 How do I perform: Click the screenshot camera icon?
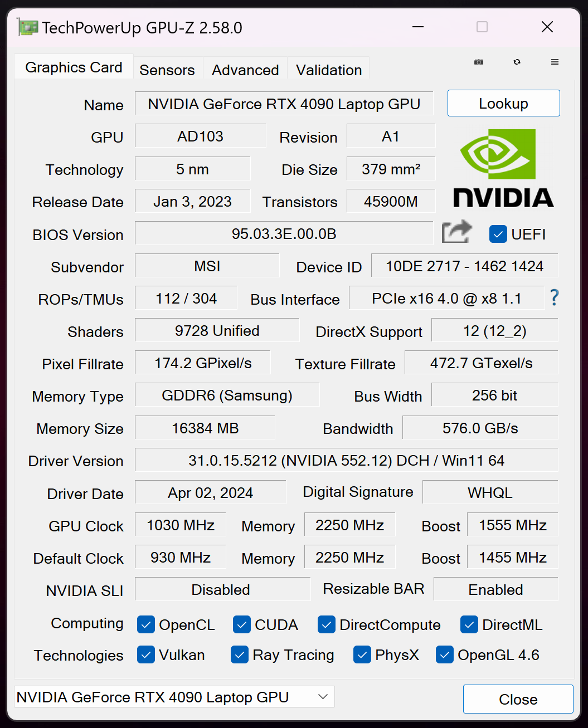click(x=479, y=62)
